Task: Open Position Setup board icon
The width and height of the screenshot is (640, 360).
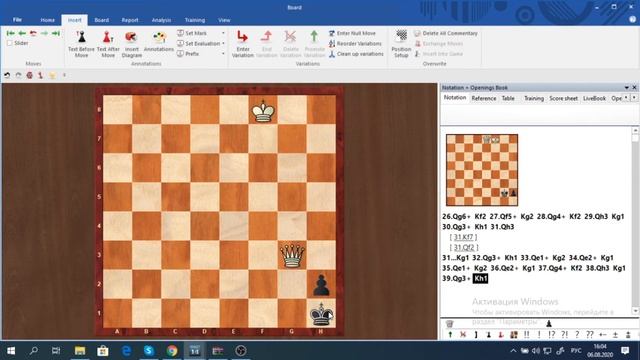Action: [401, 37]
